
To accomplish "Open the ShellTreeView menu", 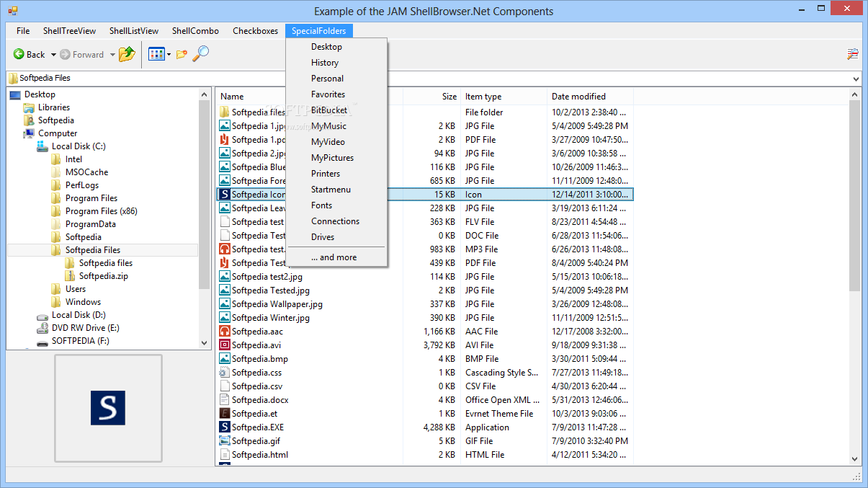I will (69, 31).
